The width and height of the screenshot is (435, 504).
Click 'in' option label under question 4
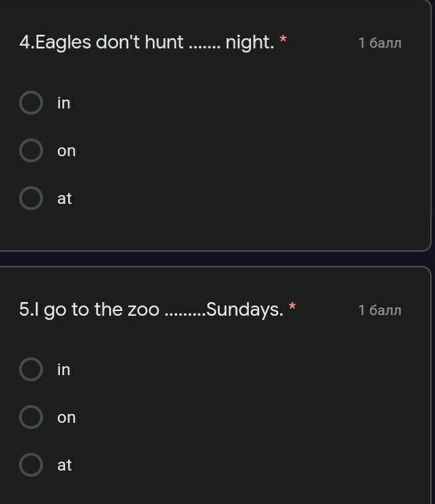click(x=63, y=103)
